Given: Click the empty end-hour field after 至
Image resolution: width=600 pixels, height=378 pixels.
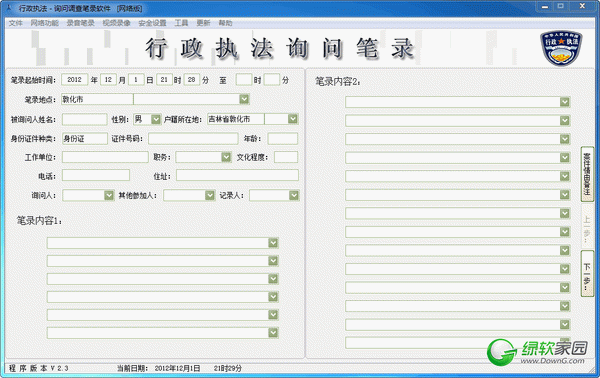Looking at the screenshot, I should click(x=244, y=80).
